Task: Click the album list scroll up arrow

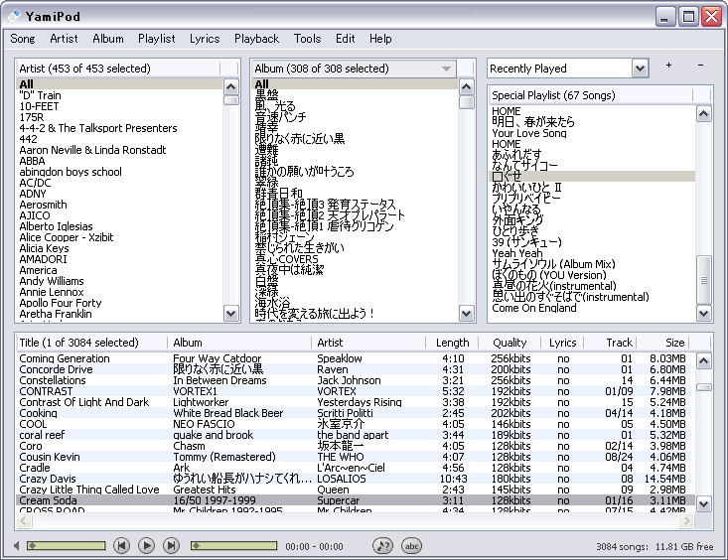Action: pyautogui.click(x=466, y=86)
